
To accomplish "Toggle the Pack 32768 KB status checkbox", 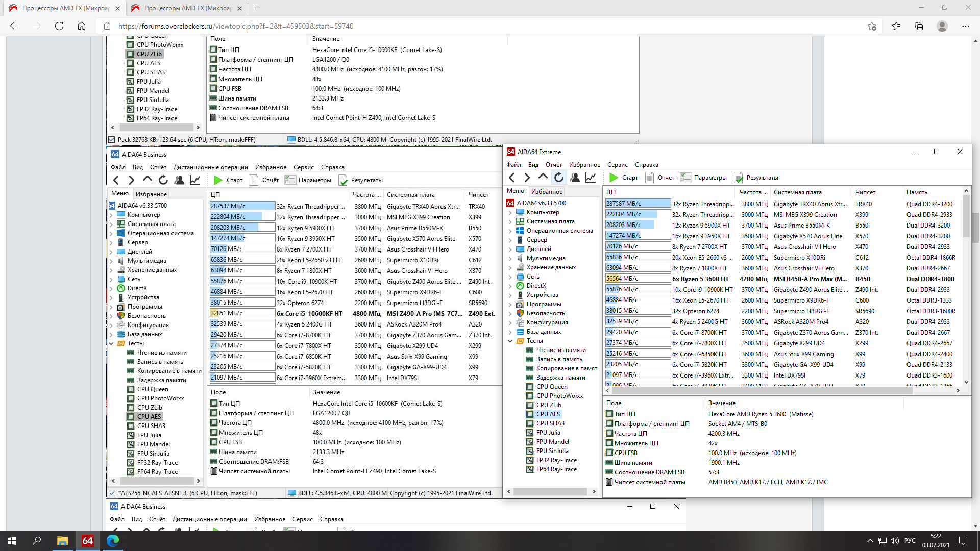I will (112, 140).
